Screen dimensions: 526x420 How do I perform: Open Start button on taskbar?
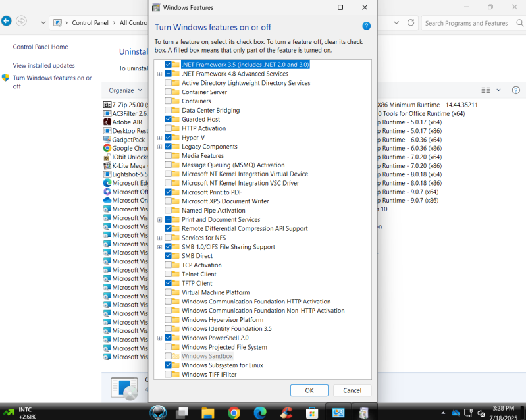point(157,412)
